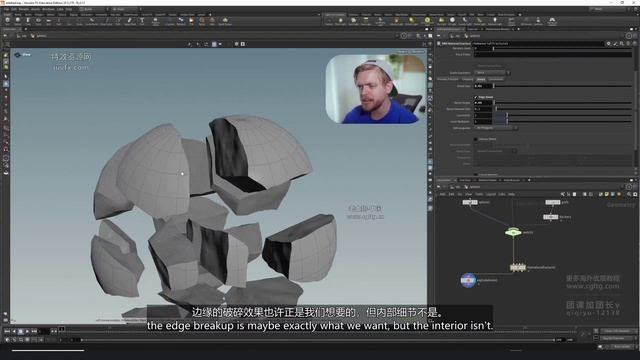Click the presenter webcam thumbnail
The width and height of the screenshot is (640, 360).
coord(376,89)
